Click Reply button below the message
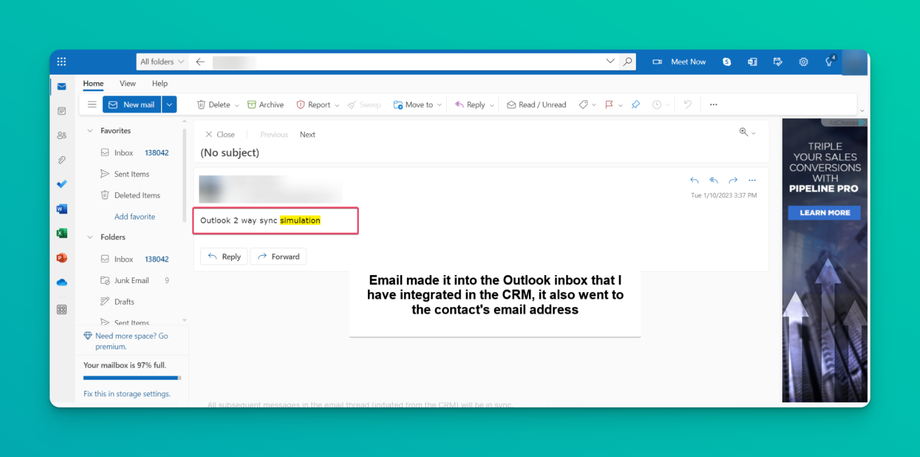This screenshot has height=457, width=920. pos(225,256)
